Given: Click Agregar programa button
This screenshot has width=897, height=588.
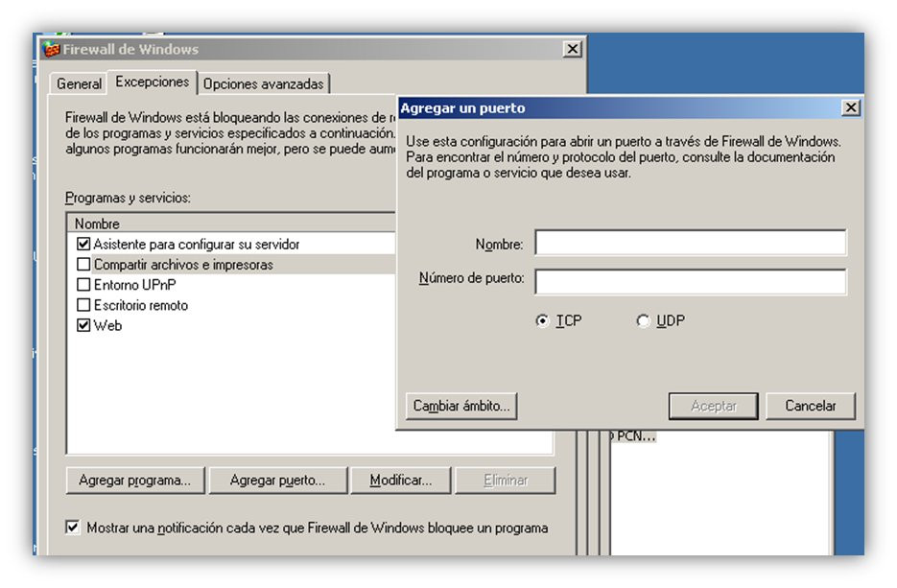Looking at the screenshot, I should (135, 481).
